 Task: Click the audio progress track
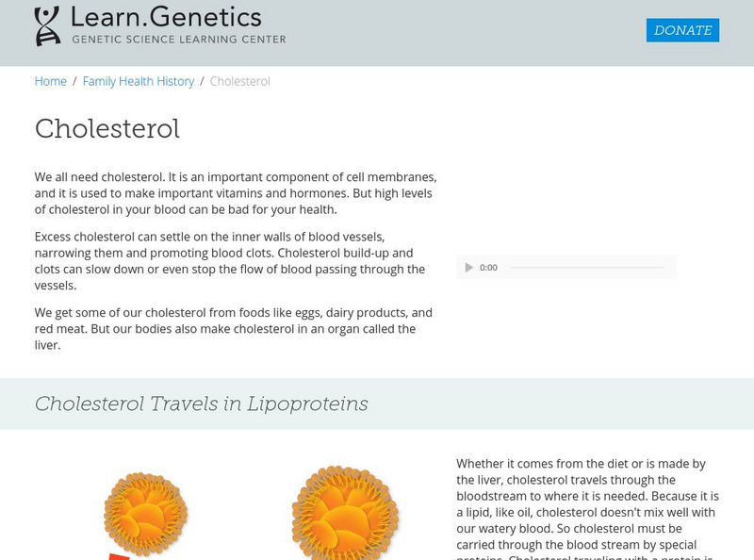[x=586, y=268]
